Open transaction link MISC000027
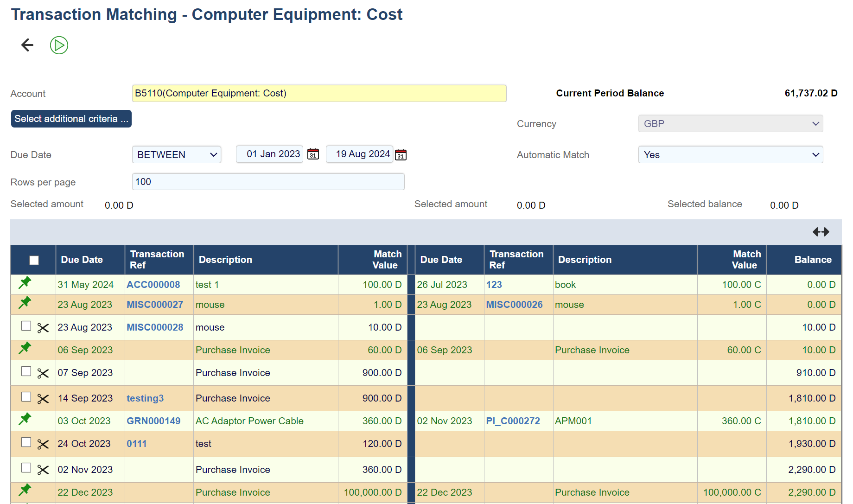 click(155, 305)
